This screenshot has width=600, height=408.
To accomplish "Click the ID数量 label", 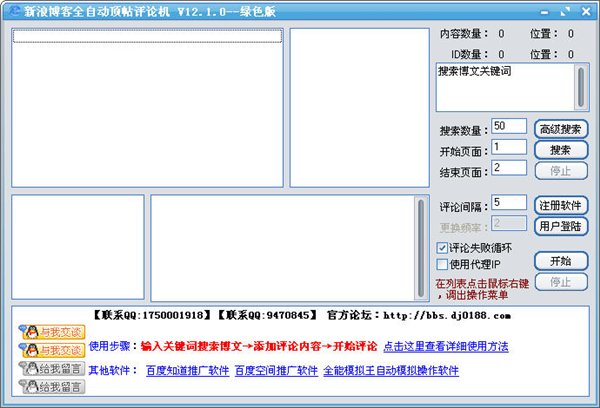I will 470,54.
